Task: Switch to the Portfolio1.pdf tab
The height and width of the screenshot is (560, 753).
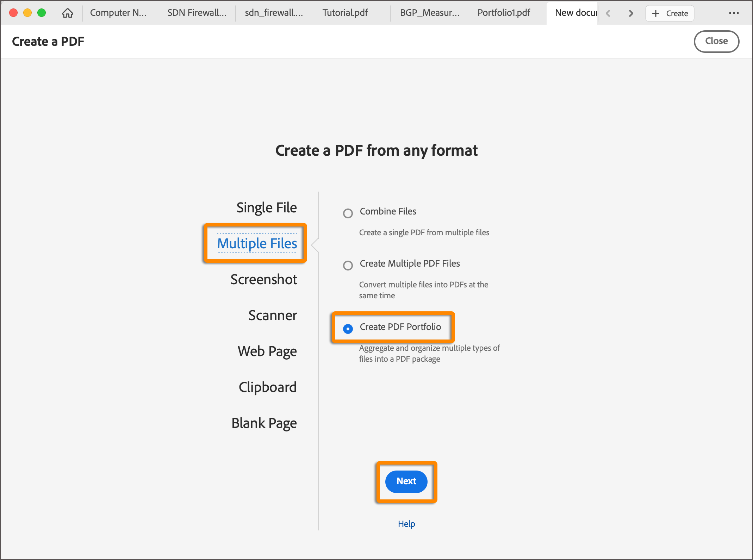Action: click(504, 13)
